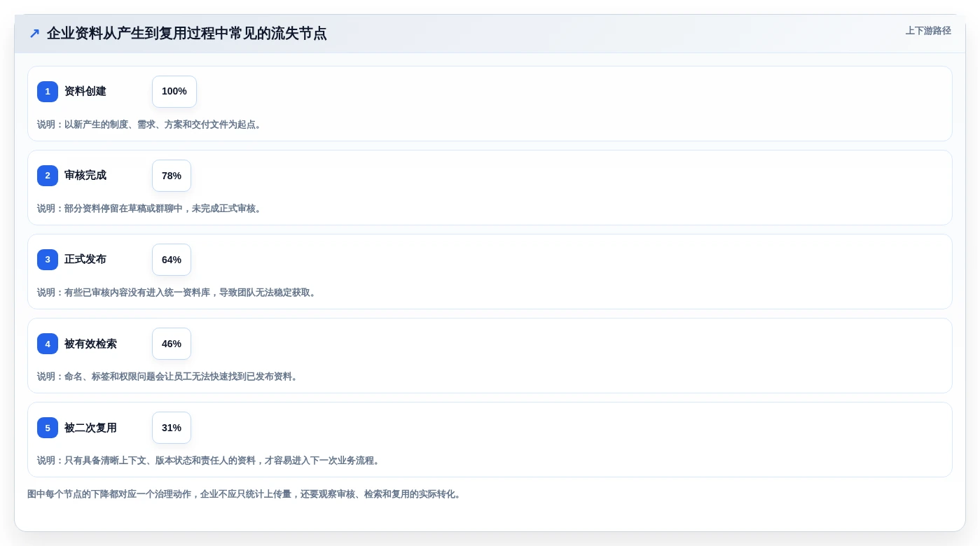Select the 被有效检索 step name
This screenshot has height=546, width=980.
pos(90,344)
